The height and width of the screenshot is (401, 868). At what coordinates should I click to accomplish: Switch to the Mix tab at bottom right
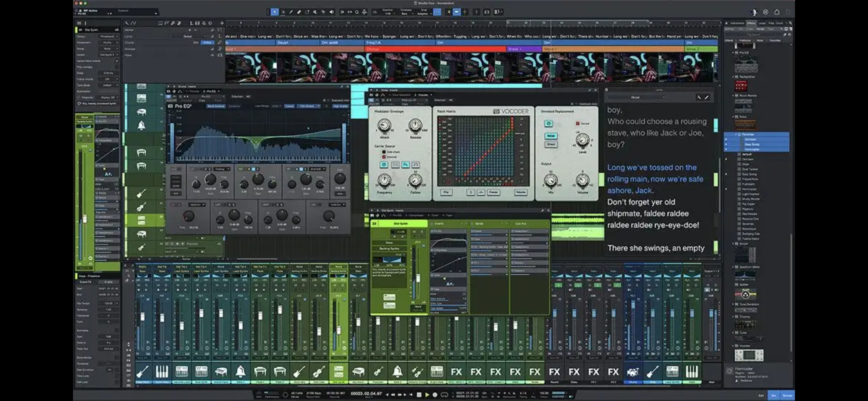click(x=773, y=395)
